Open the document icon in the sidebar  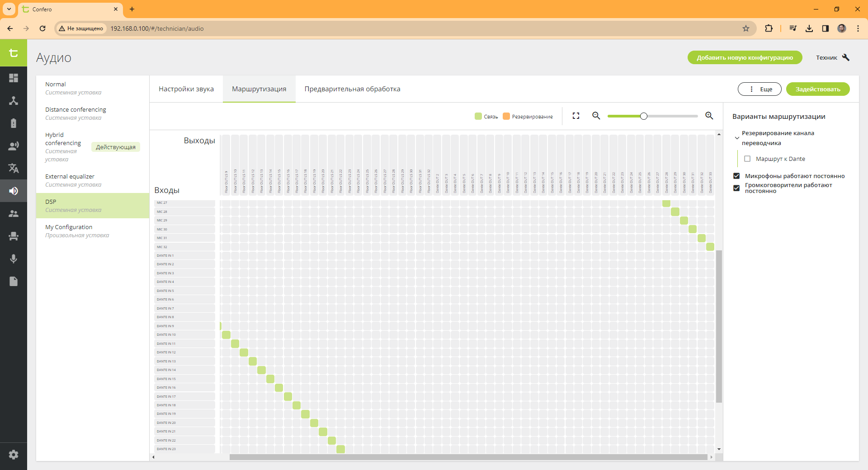coord(14,281)
